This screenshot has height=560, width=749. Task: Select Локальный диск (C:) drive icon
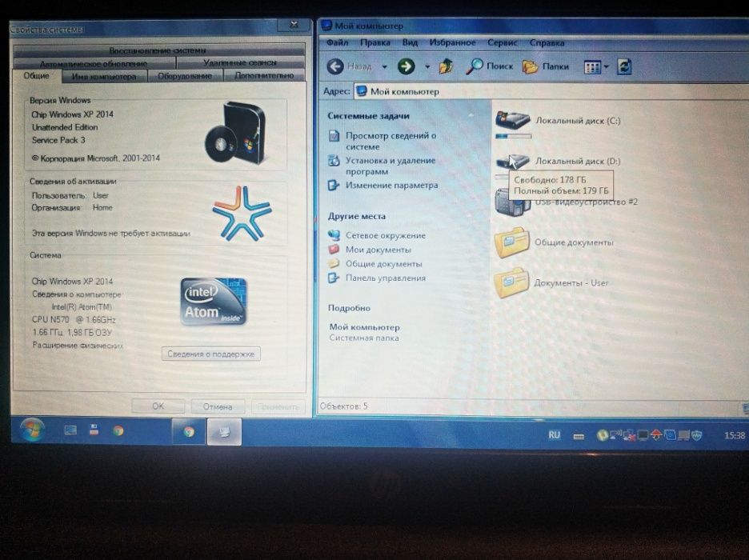(513, 120)
